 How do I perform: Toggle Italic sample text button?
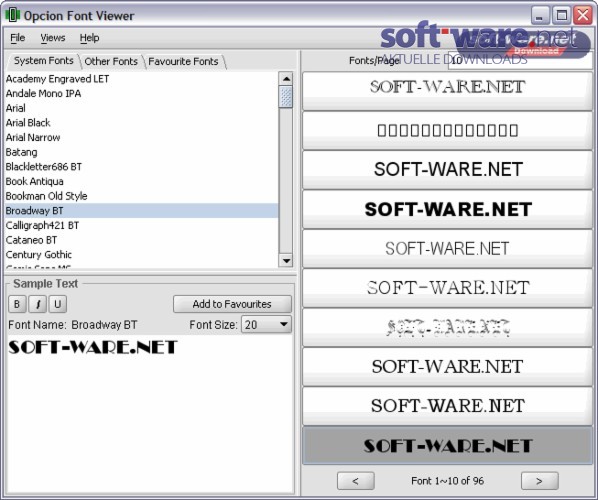(37, 304)
